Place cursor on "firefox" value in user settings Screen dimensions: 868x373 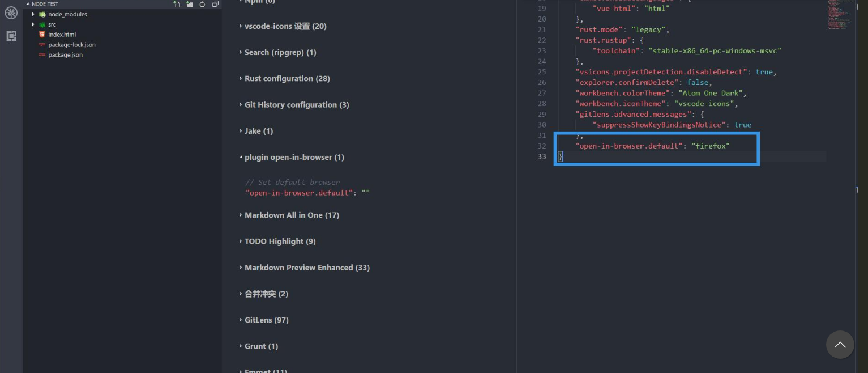tap(711, 146)
